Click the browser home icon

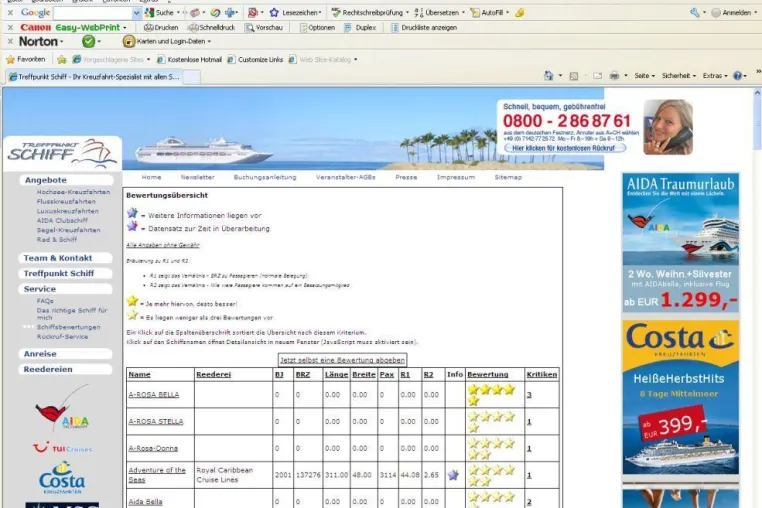[549, 75]
